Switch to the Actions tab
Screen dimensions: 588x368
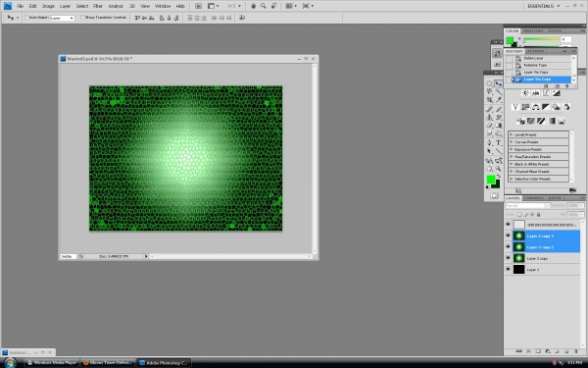(x=535, y=51)
